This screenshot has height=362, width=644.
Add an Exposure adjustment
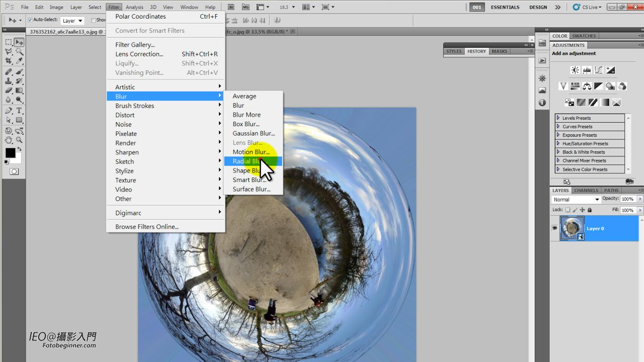pos(610,70)
